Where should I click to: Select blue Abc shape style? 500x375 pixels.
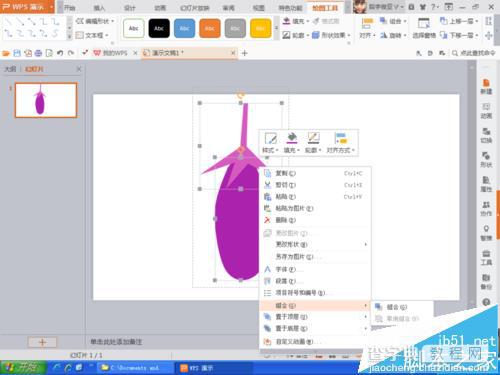coord(184,28)
